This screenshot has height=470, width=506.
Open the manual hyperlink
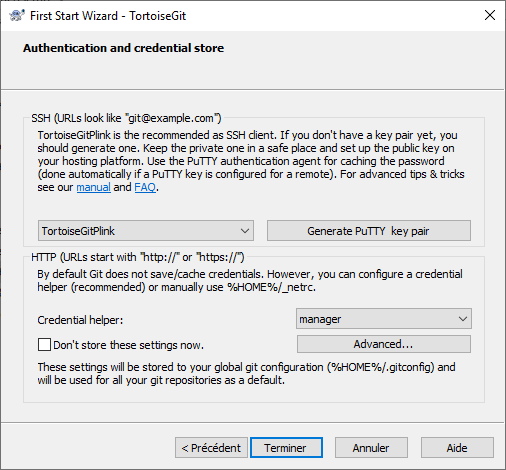[x=93, y=187]
